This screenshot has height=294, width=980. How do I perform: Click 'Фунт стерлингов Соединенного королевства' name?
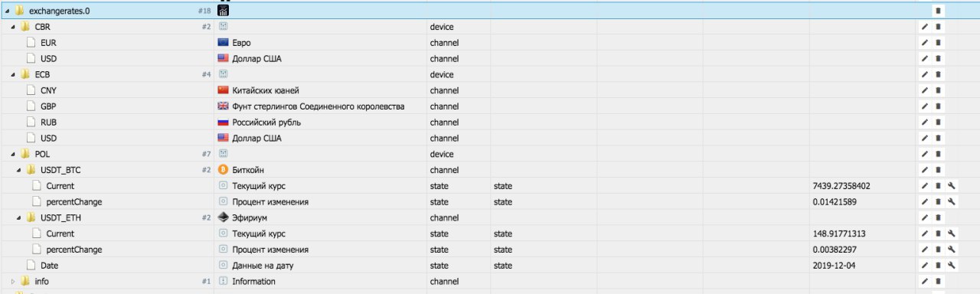click(318, 106)
